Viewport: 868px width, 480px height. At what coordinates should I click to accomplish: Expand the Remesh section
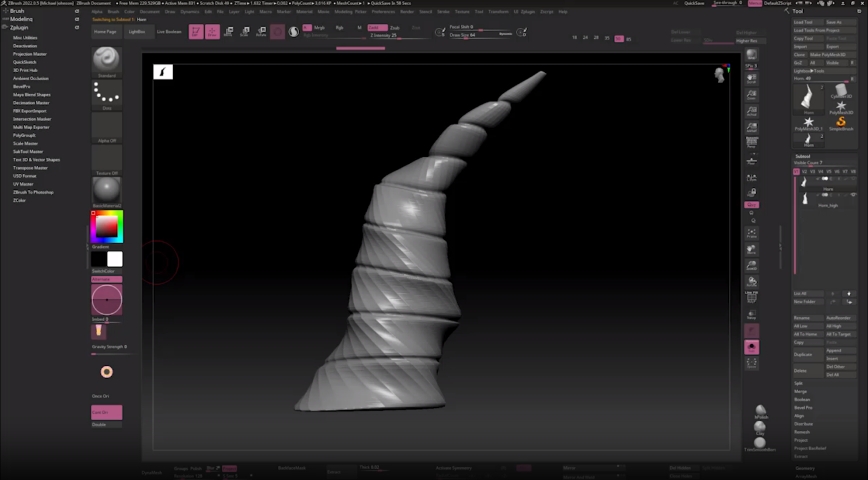pos(802,432)
